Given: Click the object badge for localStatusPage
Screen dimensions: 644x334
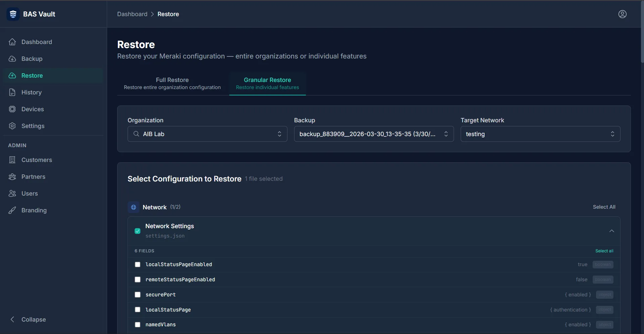Looking at the screenshot, I should (605, 309).
